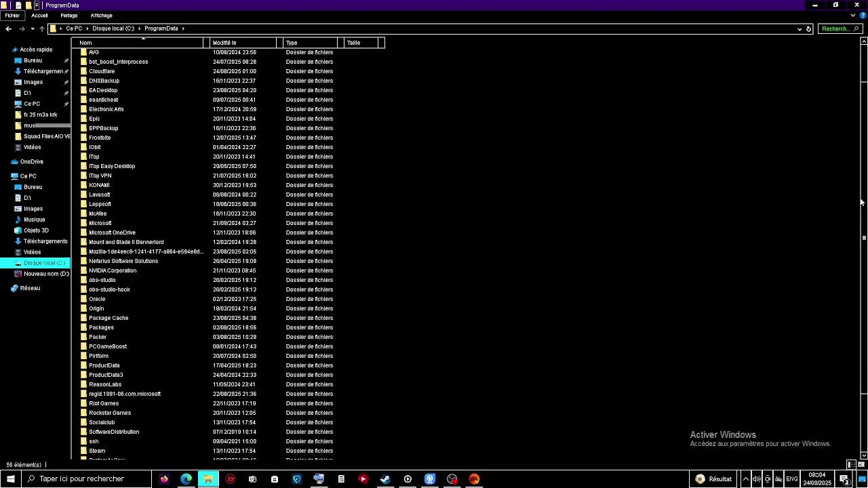This screenshot has width=868, height=488.
Task: Expand chevron after Ce PC in path
Action: point(87,28)
